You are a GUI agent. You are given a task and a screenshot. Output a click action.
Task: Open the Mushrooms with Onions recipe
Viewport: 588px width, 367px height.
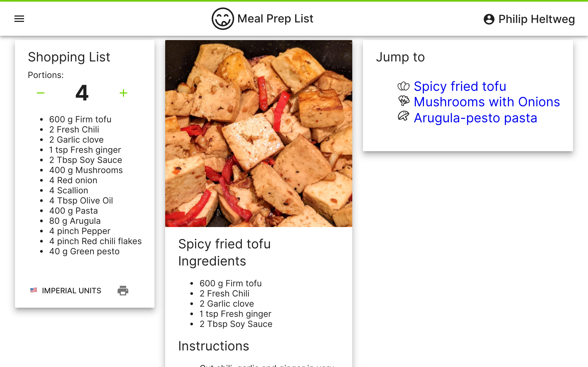click(487, 102)
